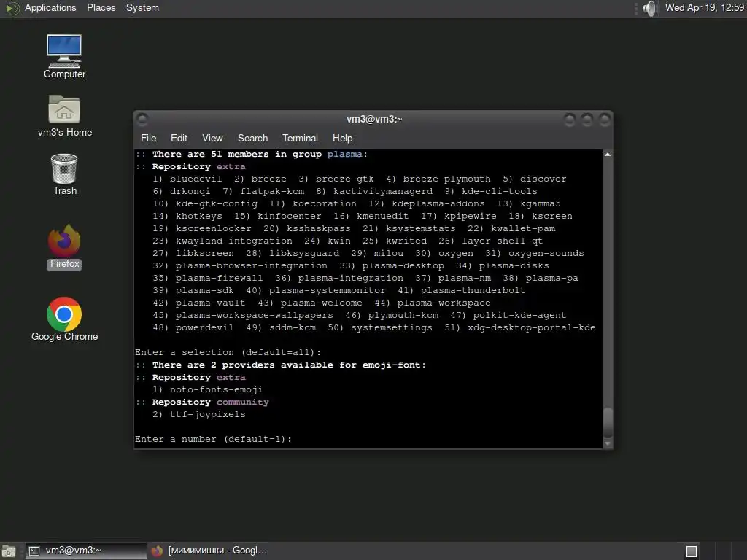Click 'noto-fonts-emoji' provider option
The image size is (747, 560).
click(216, 389)
